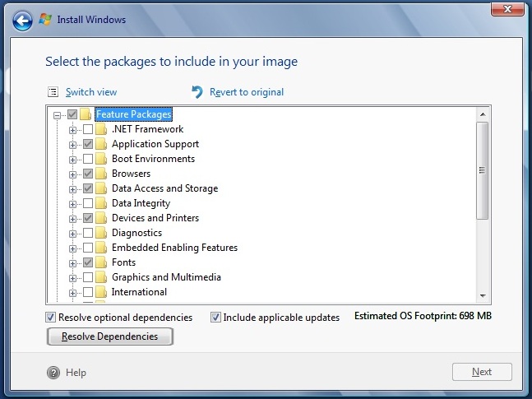Toggle Resolve optional dependencies checkbox
The width and height of the screenshot is (532, 399).
click(x=50, y=318)
